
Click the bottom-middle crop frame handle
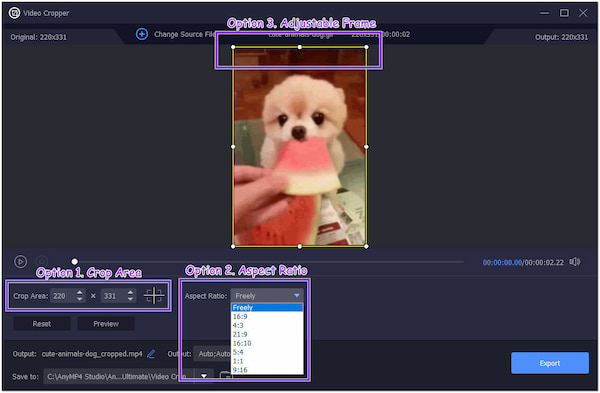[300, 246]
